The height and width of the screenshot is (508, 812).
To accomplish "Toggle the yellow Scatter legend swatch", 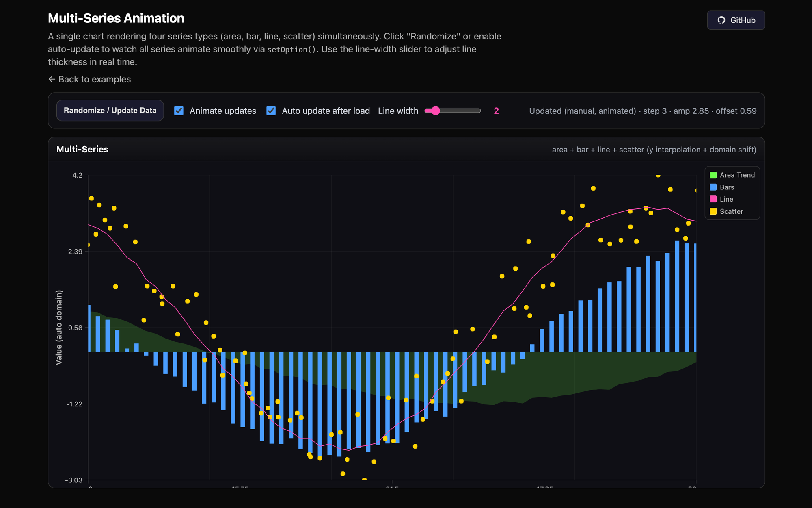I will pos(713,211).
